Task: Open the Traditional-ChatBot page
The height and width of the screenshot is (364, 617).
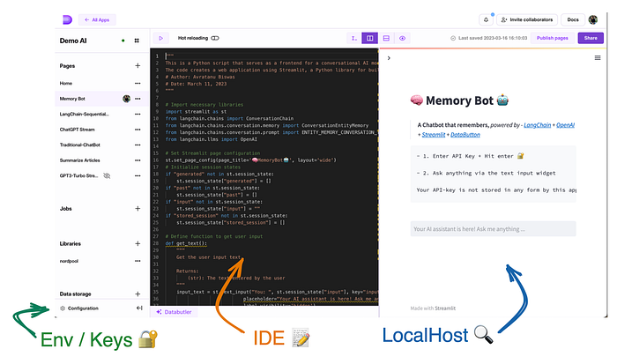Action: coord(80,145)
